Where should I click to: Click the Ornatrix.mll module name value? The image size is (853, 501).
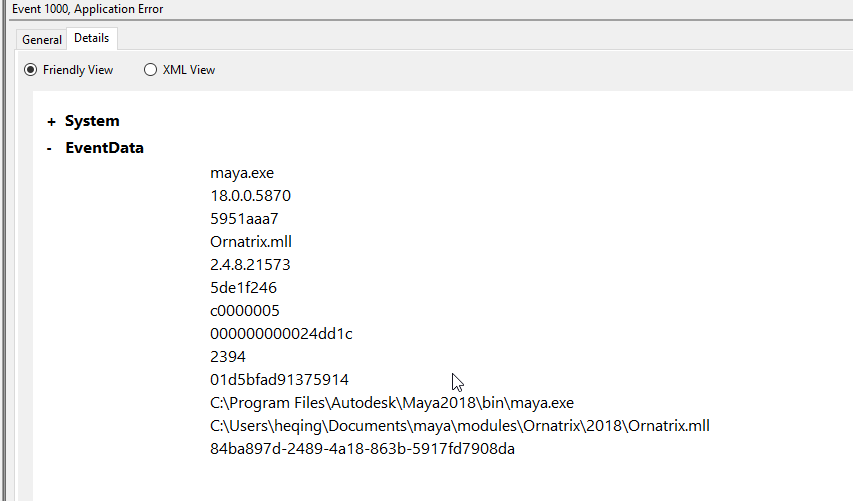(x=251, y=242)
